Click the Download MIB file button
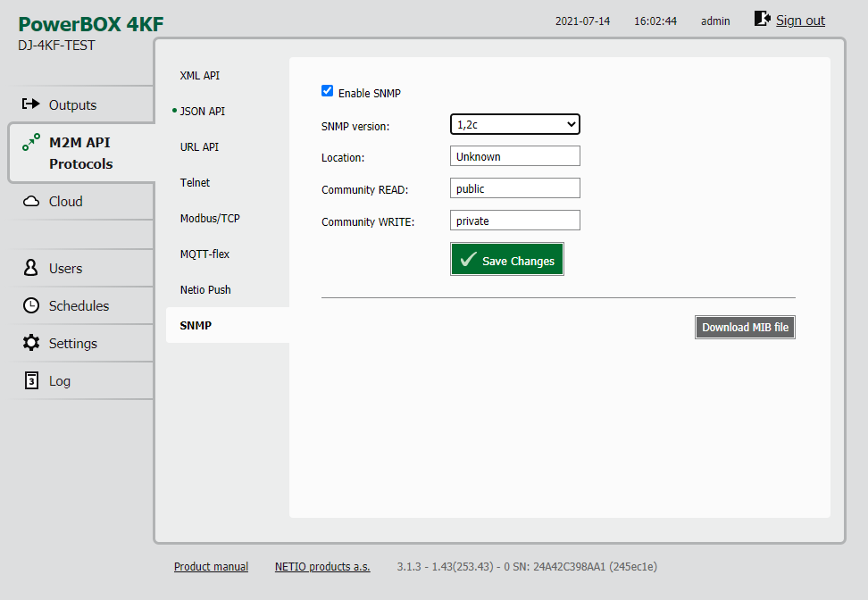The height and width of the screenshot is (600, 868). (745, 328)
